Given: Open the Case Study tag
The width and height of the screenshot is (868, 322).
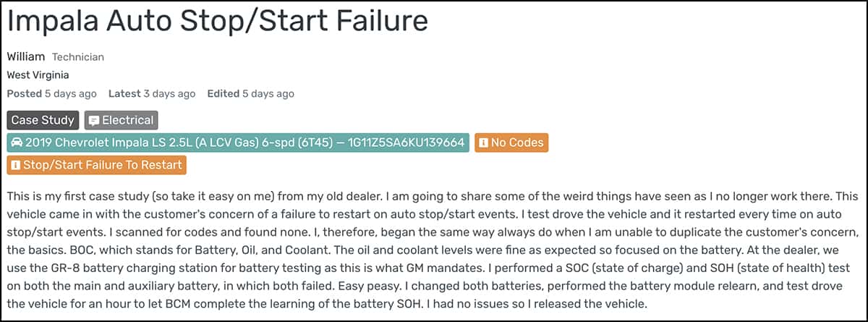Looking at the screenshot, I should [x=43, y=120].
